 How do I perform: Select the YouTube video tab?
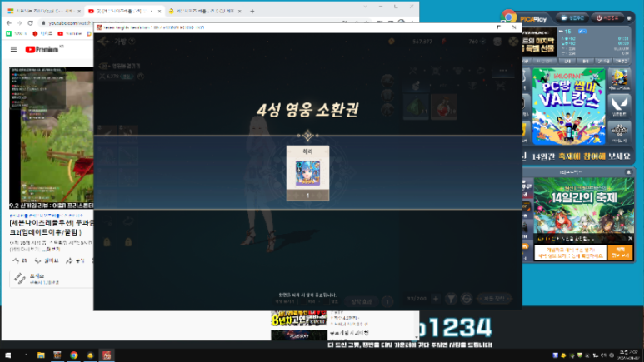tap(122, 12)
